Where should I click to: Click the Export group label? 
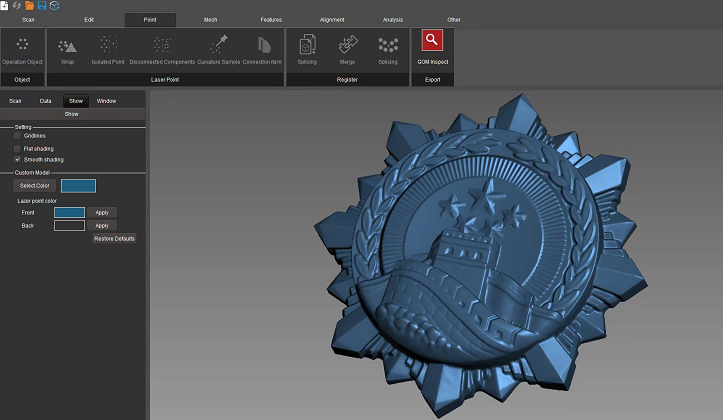coord(433,80)
